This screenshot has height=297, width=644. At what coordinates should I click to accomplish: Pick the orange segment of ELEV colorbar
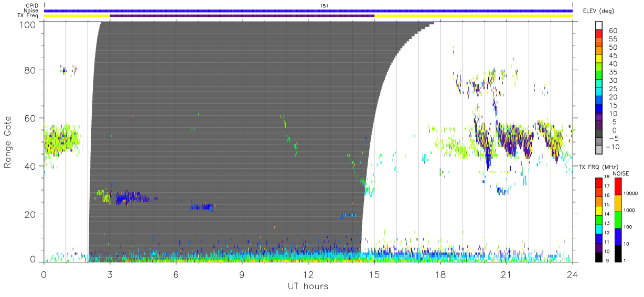[x=599, y=50]
